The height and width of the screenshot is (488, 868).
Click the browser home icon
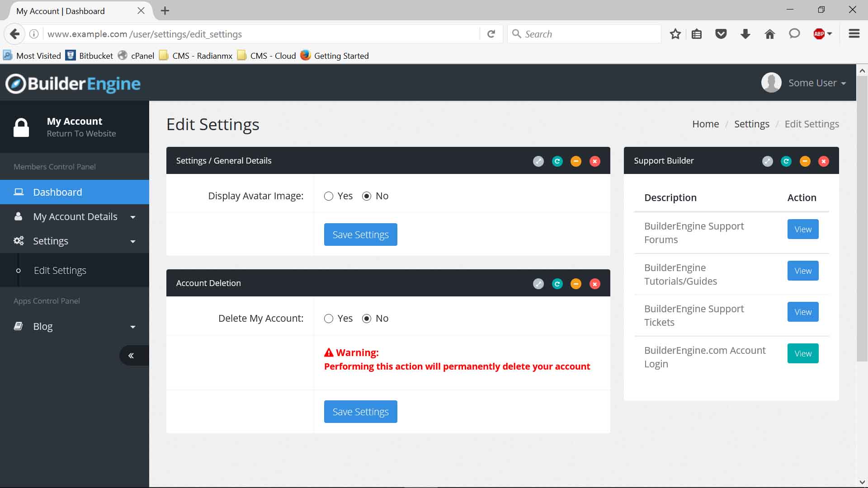(769, 34)
